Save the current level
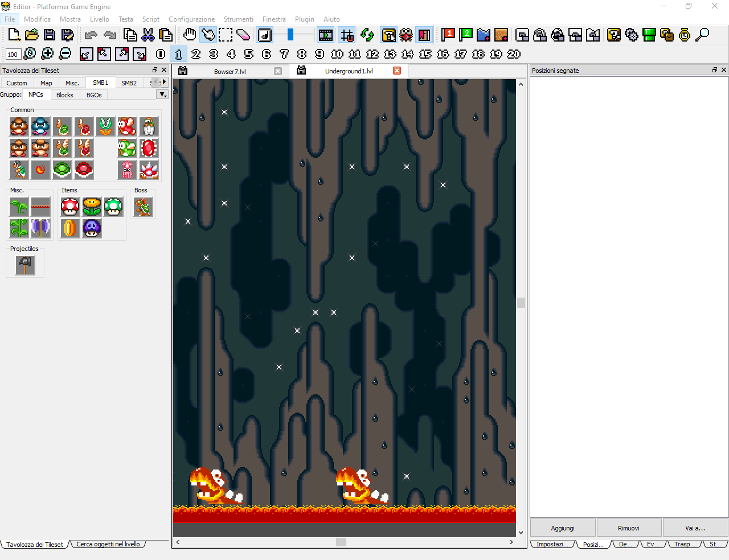 point(50,35)
